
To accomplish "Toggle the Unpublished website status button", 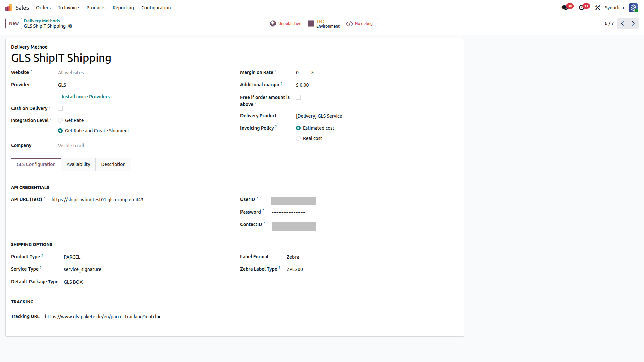I will click(x=285, y=23).
